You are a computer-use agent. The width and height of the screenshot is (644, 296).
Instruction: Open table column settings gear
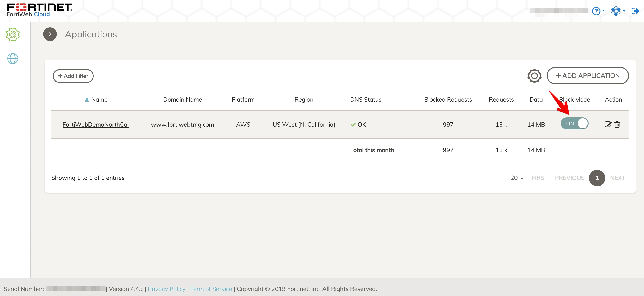(x=534, y=76)
